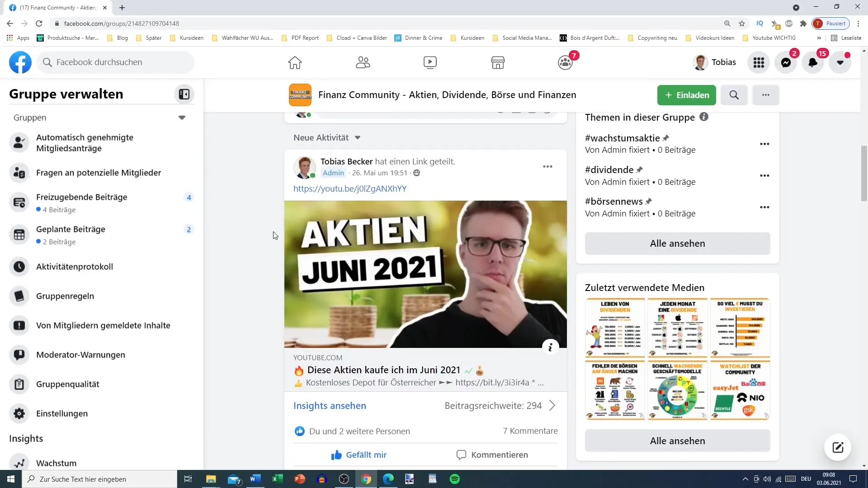Open Freizugebende Beiträge section

[x=102, y=202]
